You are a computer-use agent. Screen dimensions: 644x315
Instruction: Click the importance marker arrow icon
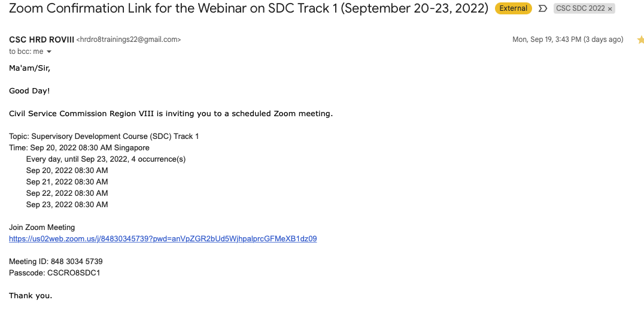[x=543, y=8]
